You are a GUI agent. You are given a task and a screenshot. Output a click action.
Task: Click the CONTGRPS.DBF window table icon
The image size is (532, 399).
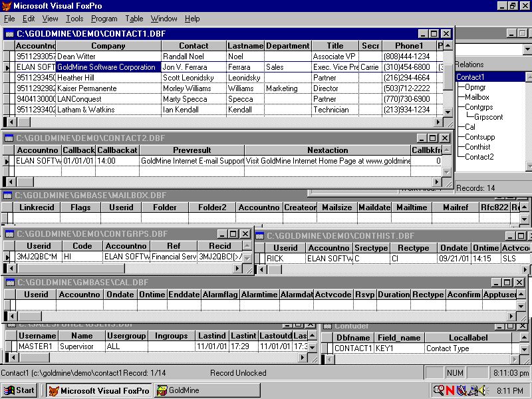tap(9, 234)
